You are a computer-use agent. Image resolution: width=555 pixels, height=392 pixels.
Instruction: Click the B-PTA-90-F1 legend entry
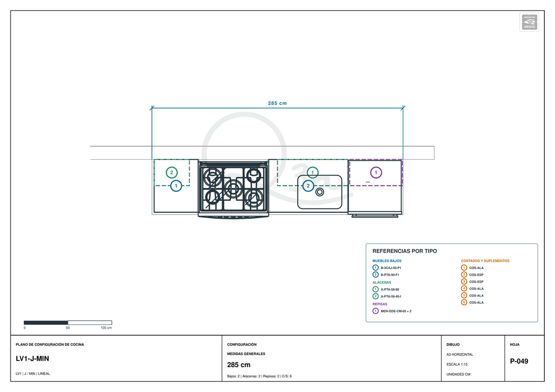[390, 275]
